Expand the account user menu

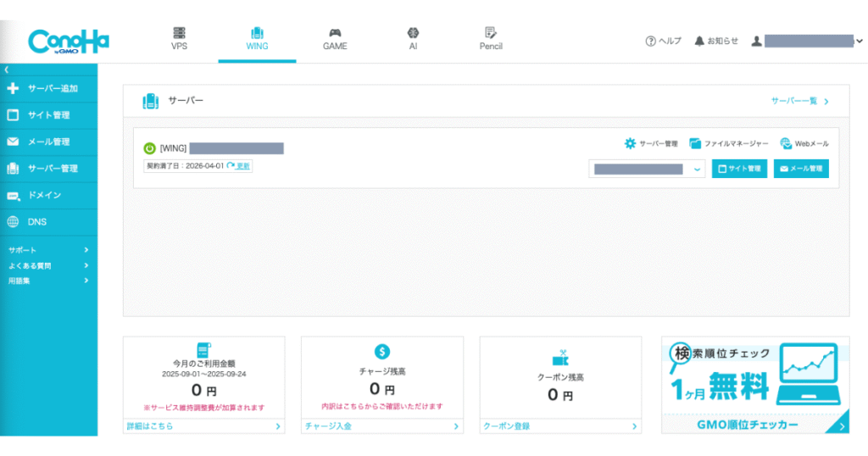[859, 41]
